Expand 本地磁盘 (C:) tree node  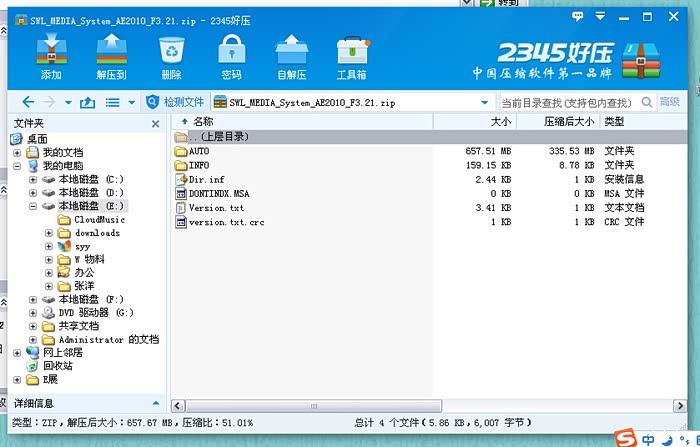pyautogui.click(x=33, y=179)
